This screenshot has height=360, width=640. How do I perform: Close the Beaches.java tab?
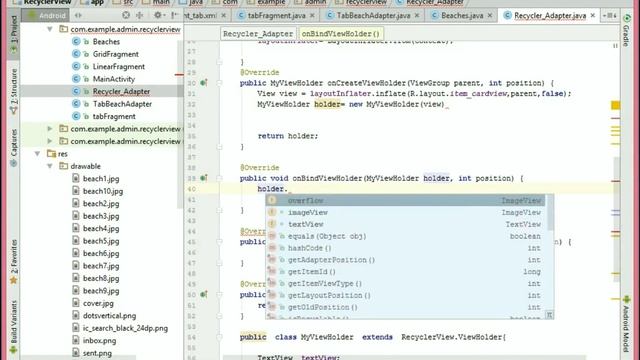tap(490, 16)
